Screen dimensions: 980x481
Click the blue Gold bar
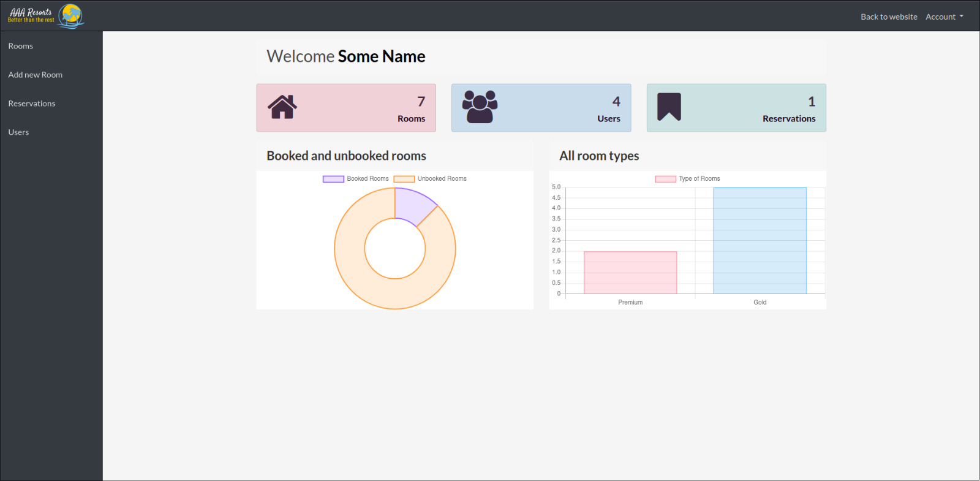point(759,240)
